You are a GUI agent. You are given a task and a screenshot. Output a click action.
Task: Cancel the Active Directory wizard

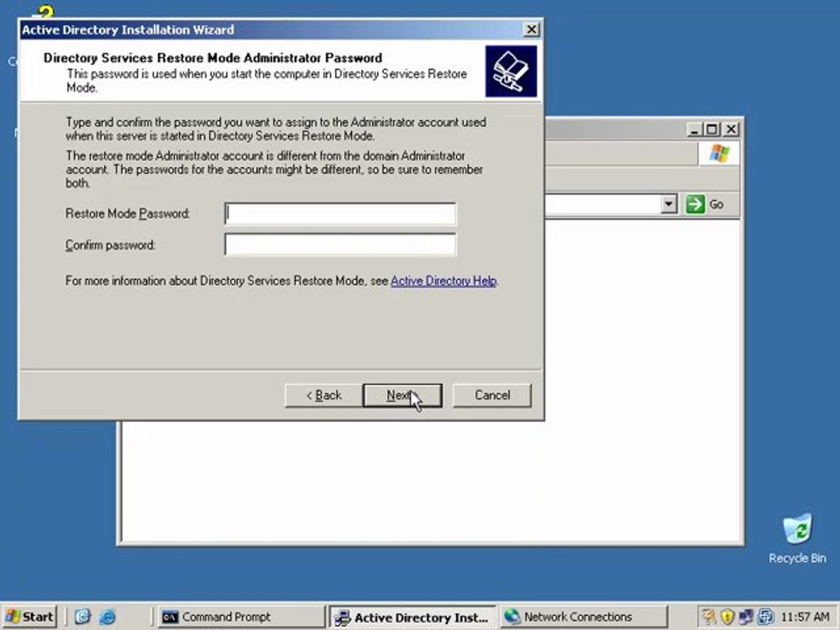click(493, 395)
